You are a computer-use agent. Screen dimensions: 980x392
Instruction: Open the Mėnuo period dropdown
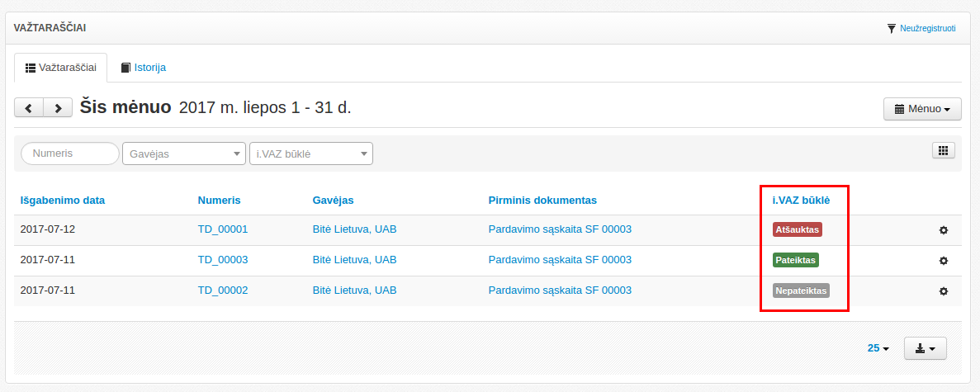pyautogui.click(x=922, y=109)
